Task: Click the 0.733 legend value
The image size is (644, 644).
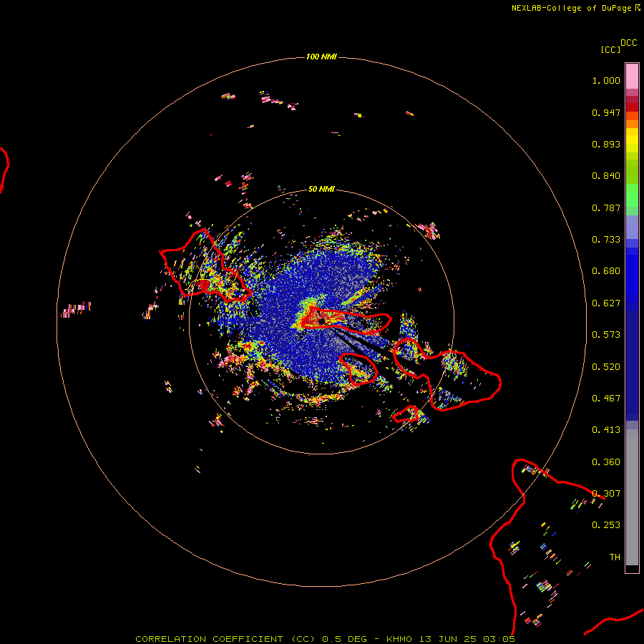Action: click(606, 240)
